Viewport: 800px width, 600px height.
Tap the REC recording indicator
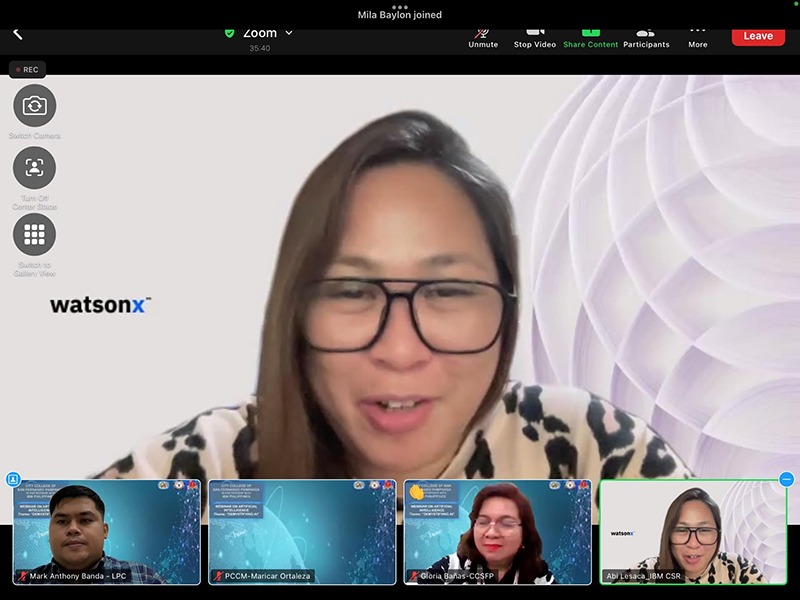tap(27, 70)
